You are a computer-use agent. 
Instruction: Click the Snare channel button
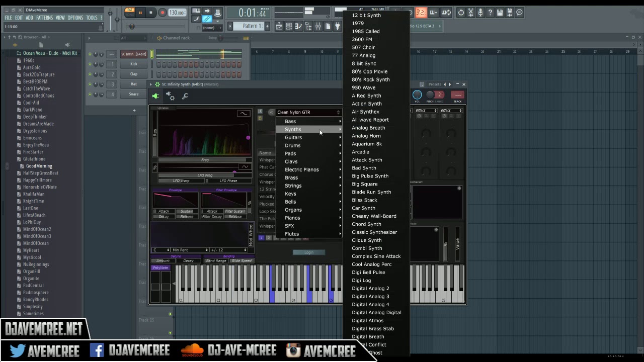[133, 94]
